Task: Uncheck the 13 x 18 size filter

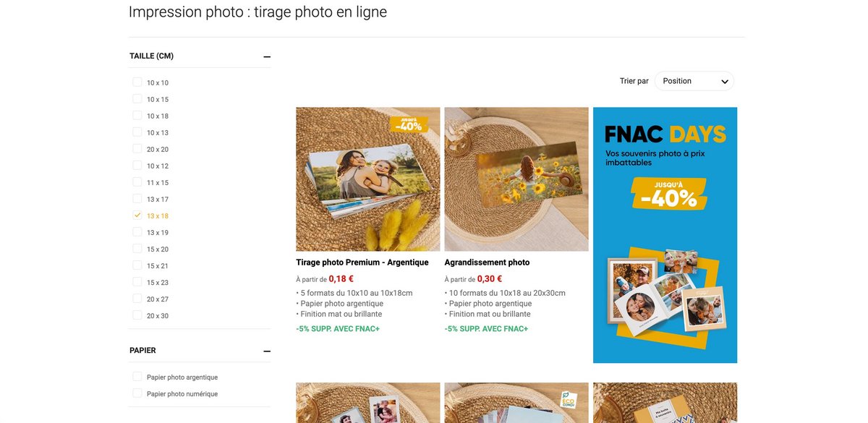Action: tap(137, 215)
